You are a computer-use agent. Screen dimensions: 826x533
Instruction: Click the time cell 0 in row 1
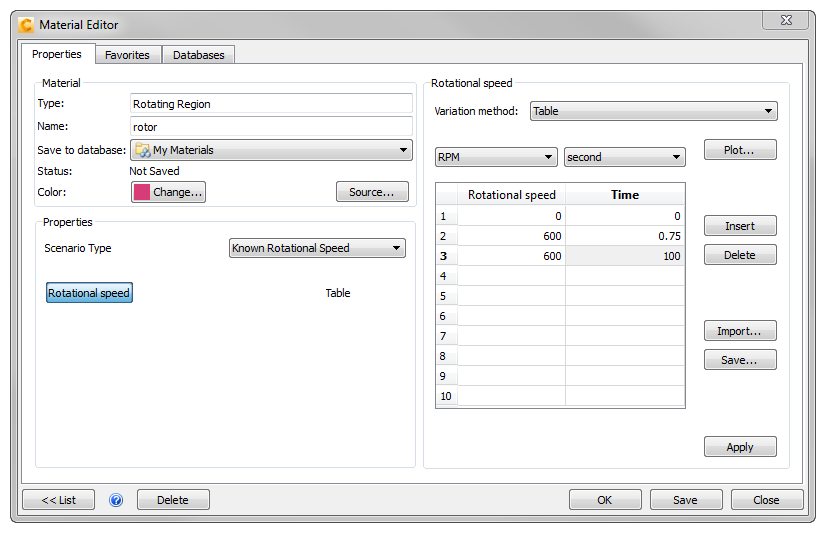[x=625, y=216]
